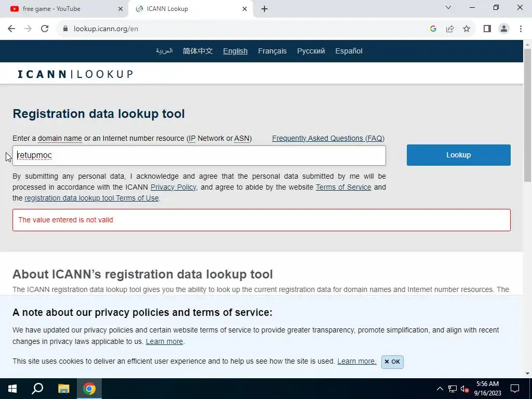The image size is (532, 399).
Task: Click the domain name input field
Action: coord(199,155)
